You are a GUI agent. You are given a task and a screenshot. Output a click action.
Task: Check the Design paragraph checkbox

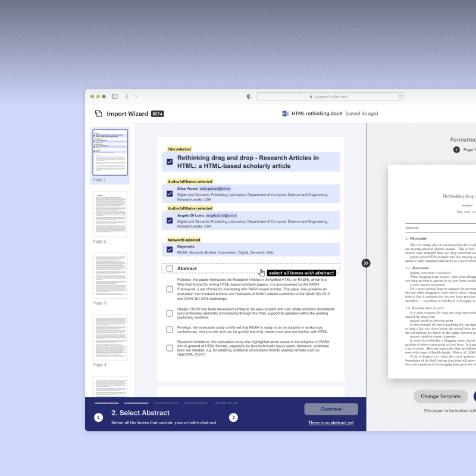tap(170, 314)
